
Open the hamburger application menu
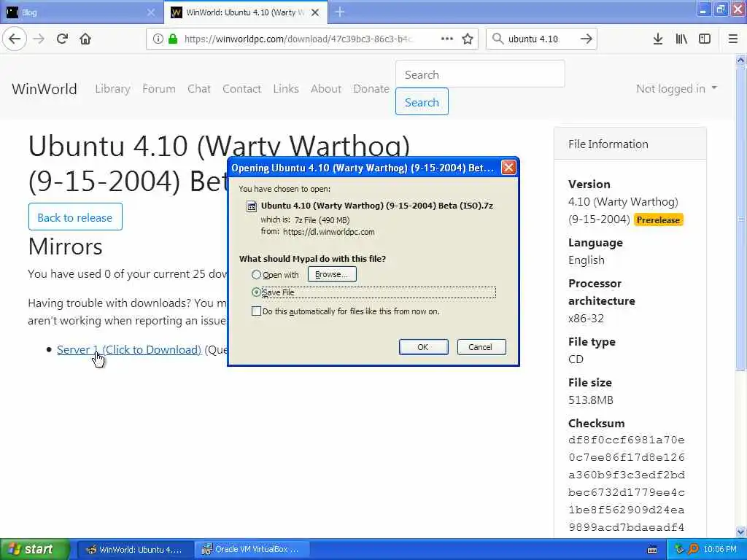[732, 39]
